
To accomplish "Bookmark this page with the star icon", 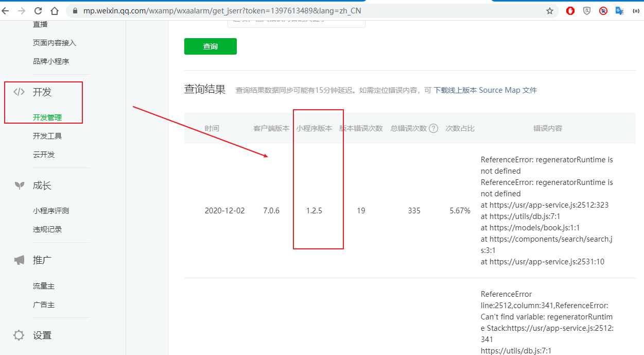I will 550,11.
